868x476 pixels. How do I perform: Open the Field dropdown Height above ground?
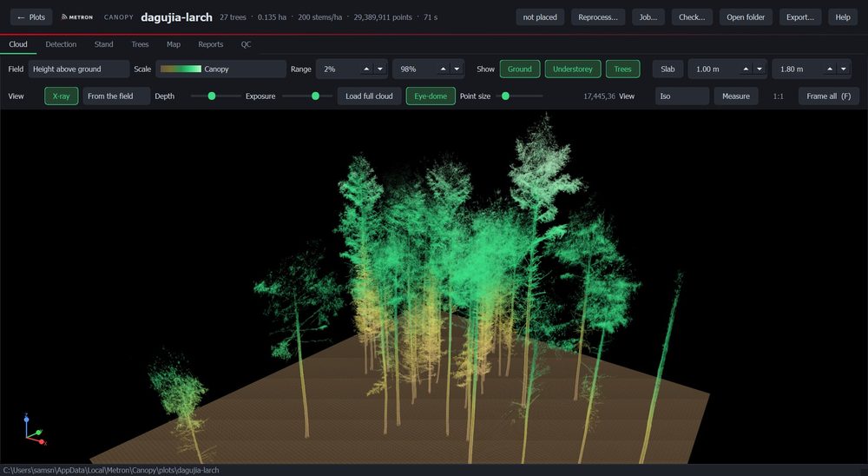79,69
